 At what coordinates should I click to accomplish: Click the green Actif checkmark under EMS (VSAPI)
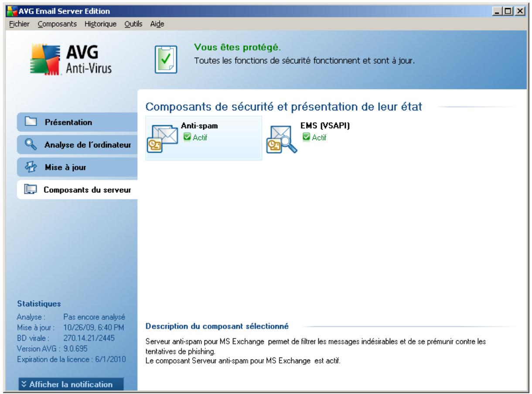pyautogui.click(x=306, y=138)
